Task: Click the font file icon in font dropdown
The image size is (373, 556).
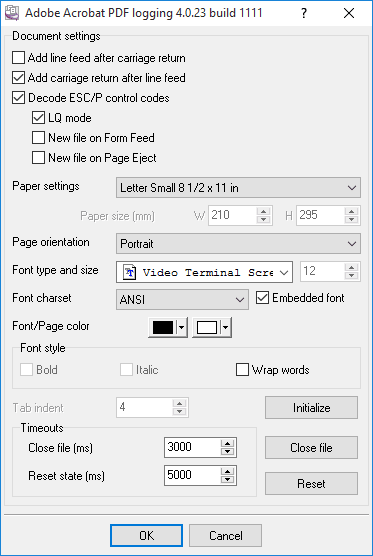Action: 130,272
